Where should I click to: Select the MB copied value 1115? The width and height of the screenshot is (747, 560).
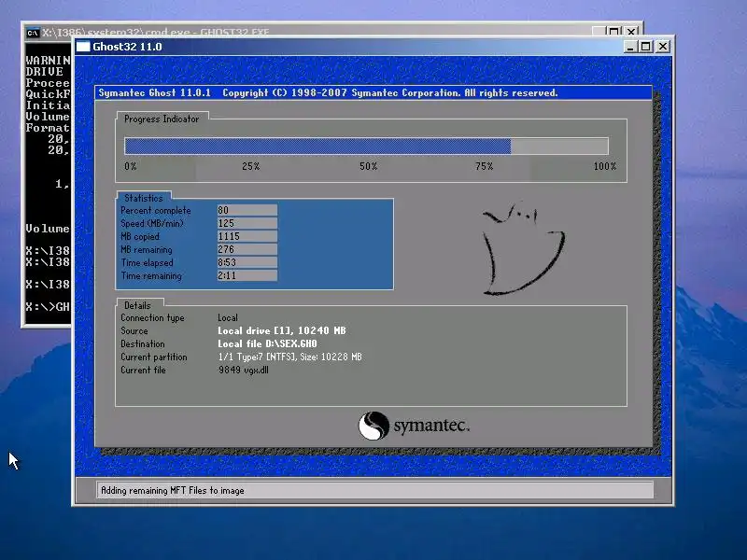247,236
